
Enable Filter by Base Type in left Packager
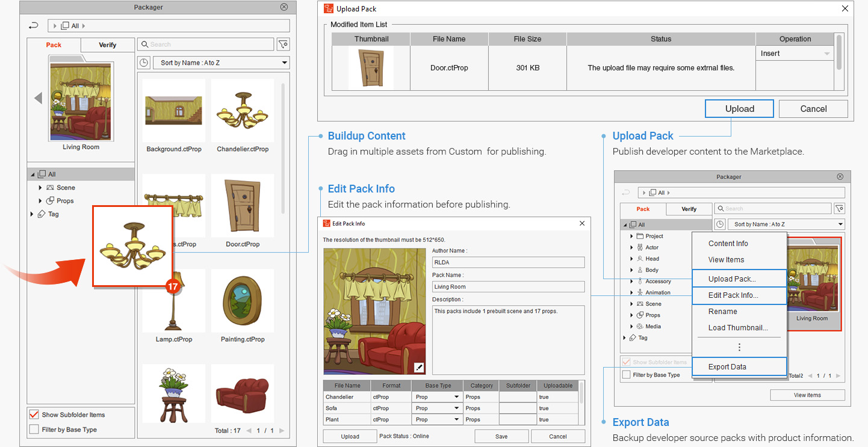(34, 430)
